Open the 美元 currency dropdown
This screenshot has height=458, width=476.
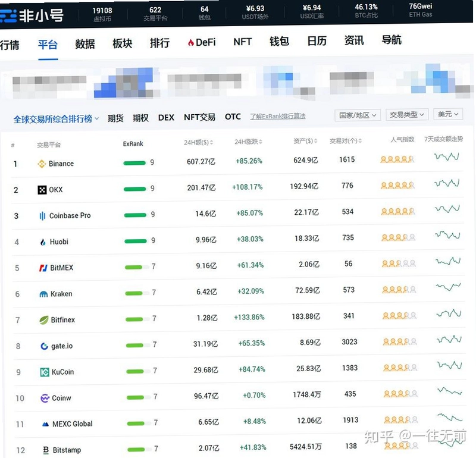(448, 114)
